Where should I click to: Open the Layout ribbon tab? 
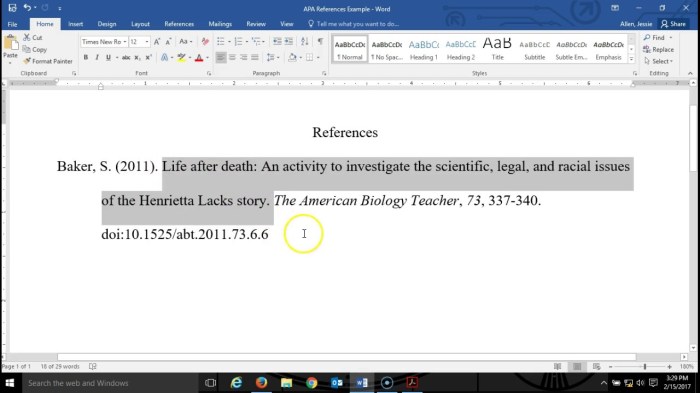(x=140, y=24)
